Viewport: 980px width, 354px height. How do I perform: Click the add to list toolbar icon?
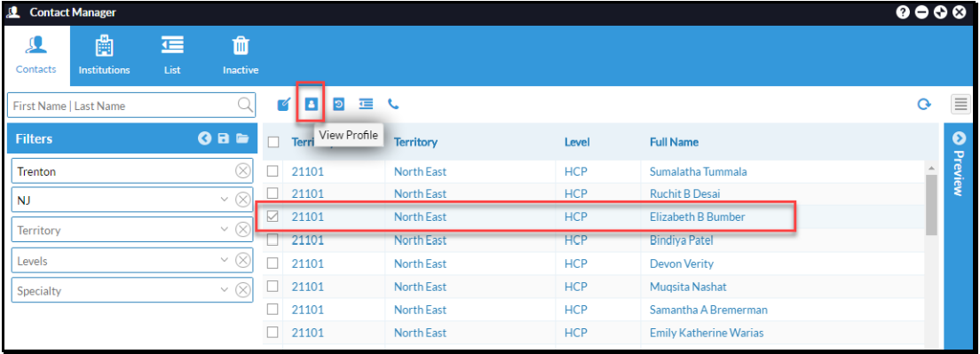point(366,104)
